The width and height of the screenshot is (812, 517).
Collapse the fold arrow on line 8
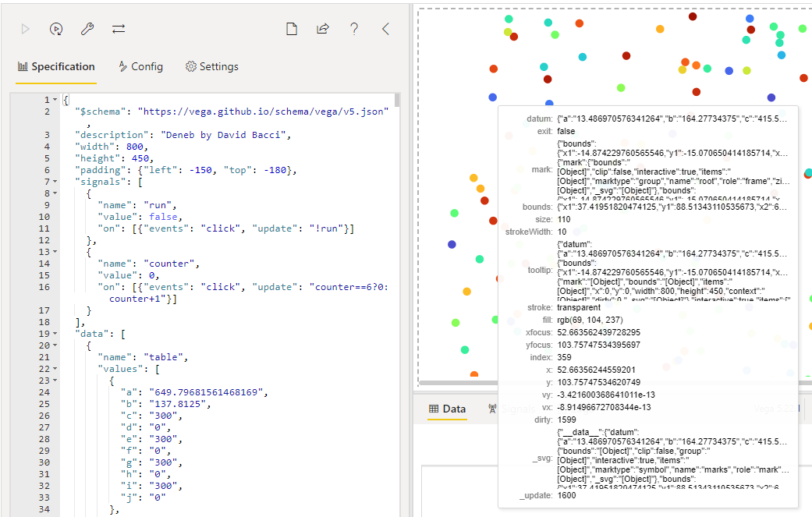55,193
